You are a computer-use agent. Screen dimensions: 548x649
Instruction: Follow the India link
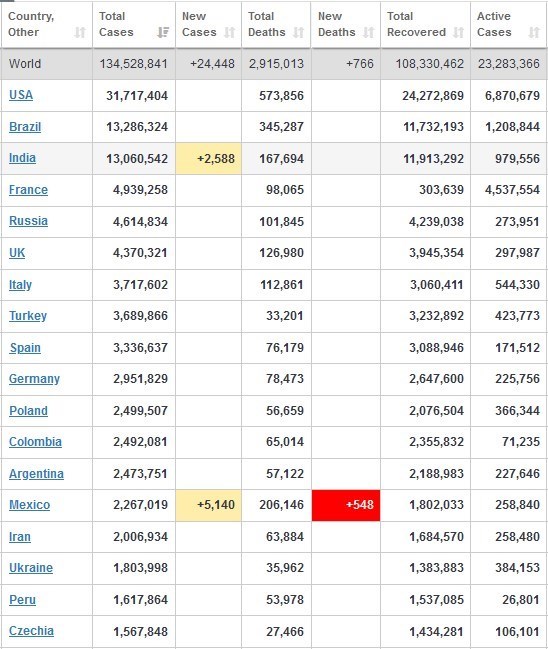click(x=22, y=158)
